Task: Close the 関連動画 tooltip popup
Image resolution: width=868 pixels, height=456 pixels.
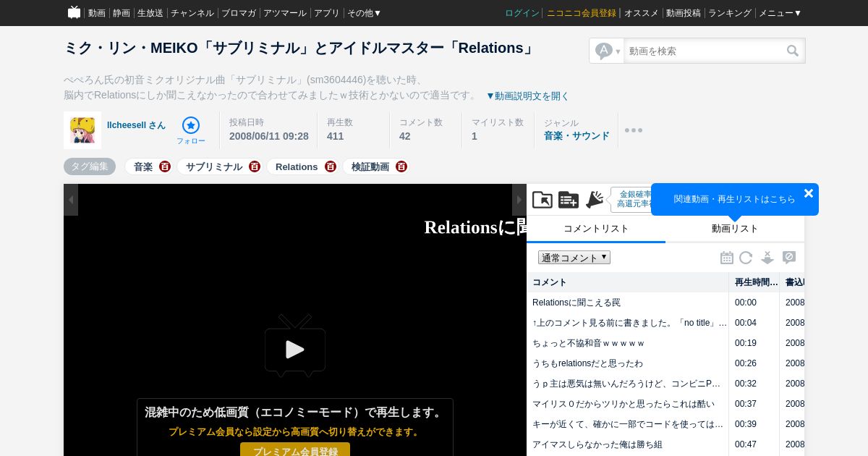Action: tap(809, 193)
